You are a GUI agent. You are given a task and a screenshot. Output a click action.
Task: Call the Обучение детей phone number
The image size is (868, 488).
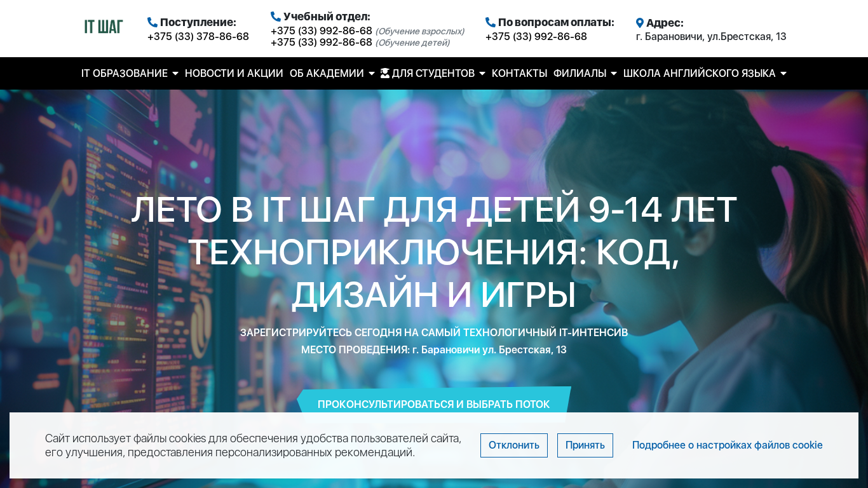tap(322, 42)
